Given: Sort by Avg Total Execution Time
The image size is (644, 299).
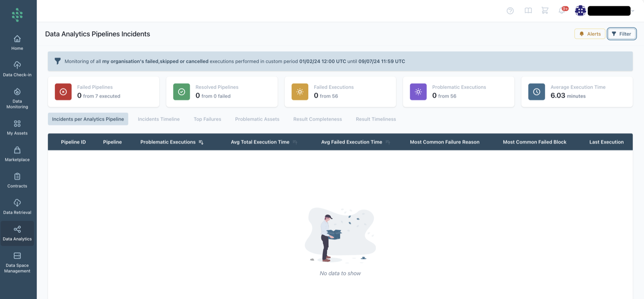Looking at the screenshot, I should coord(295,142).
